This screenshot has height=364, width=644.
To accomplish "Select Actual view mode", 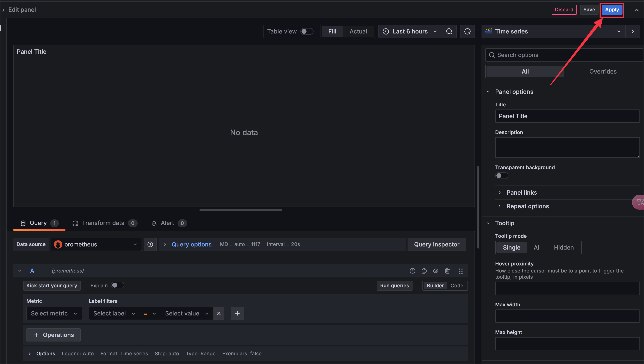I will point(358,31).
